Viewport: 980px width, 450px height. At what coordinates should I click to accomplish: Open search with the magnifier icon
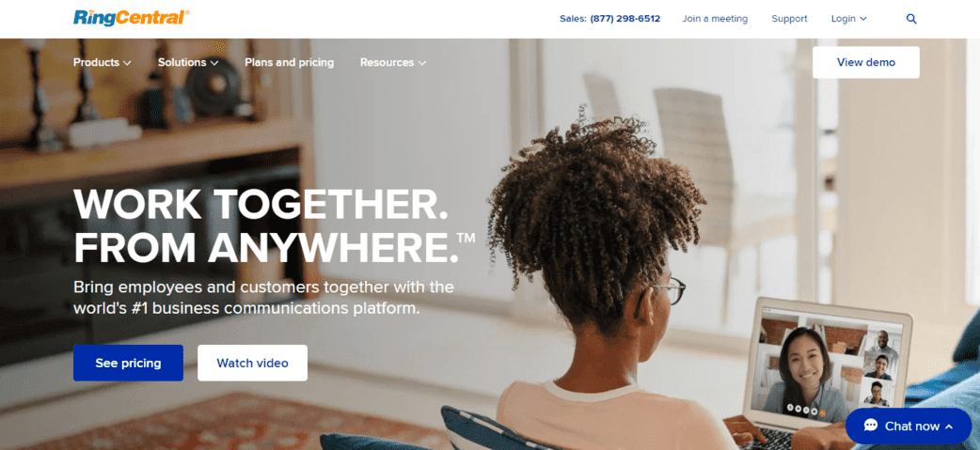click(911, 19)
